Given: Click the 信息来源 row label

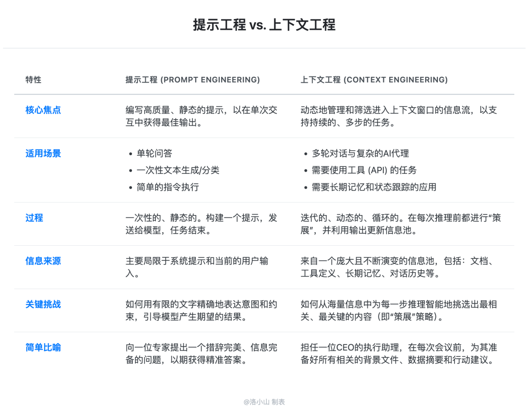Looking at the screenshot, I should coord(43,261).
